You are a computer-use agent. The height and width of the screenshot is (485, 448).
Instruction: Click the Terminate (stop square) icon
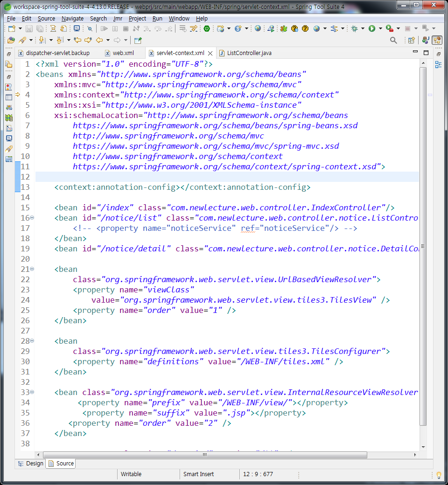click(126, 29)
